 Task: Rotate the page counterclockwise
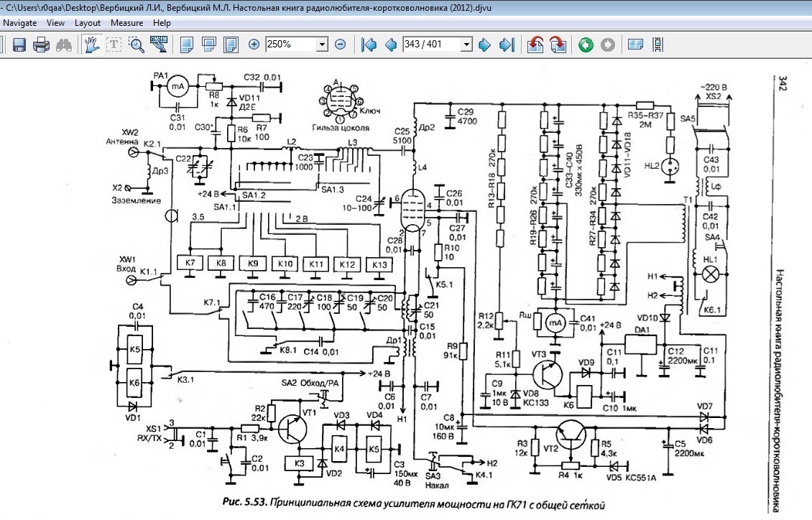click(x=535, y=45)
